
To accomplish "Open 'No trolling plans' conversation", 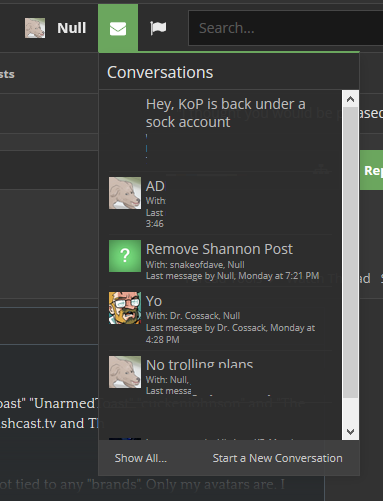I will [x=199, y=364].
